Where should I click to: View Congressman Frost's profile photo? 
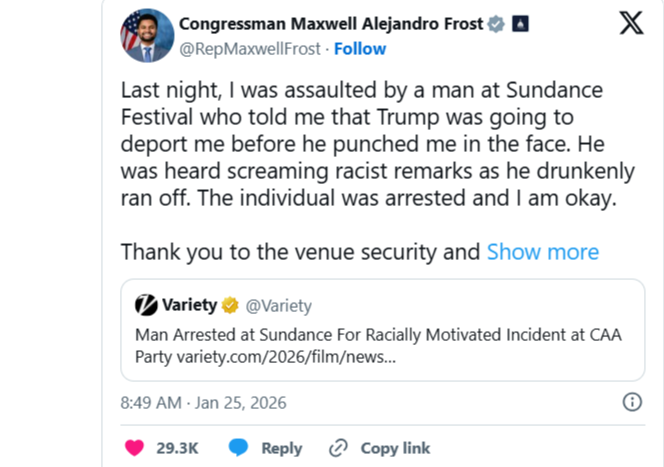point(143,36)
